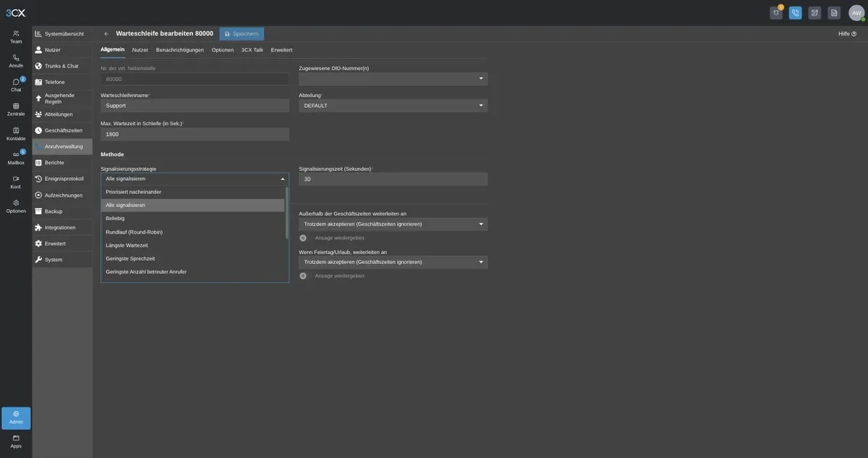Select the Ansage wiedergeben radio under Feiertag/Urlaub
868x458 pixels.
[x=303, y=276]
